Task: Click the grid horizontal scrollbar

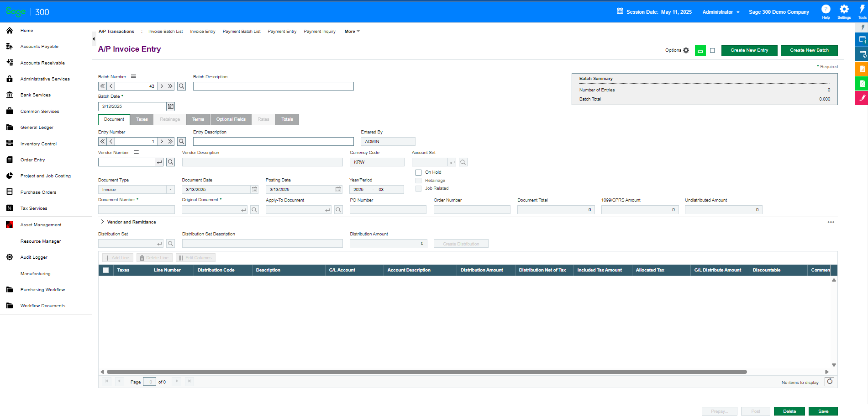Action: click(x=426, y=372)
